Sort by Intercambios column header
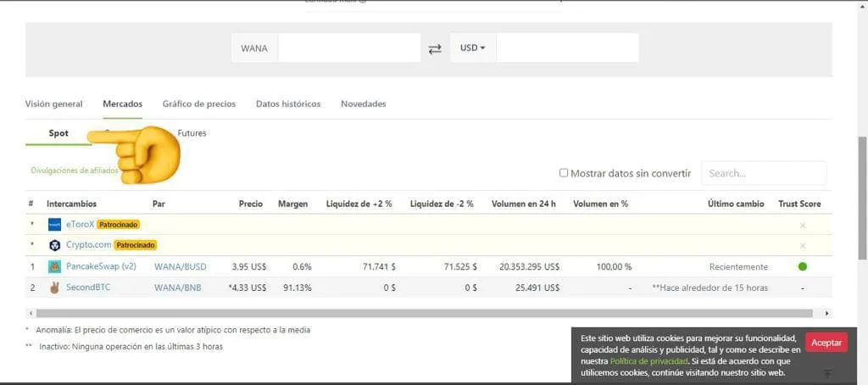The height and width of the screenshot is (385, 868). [x=71, y=204]
